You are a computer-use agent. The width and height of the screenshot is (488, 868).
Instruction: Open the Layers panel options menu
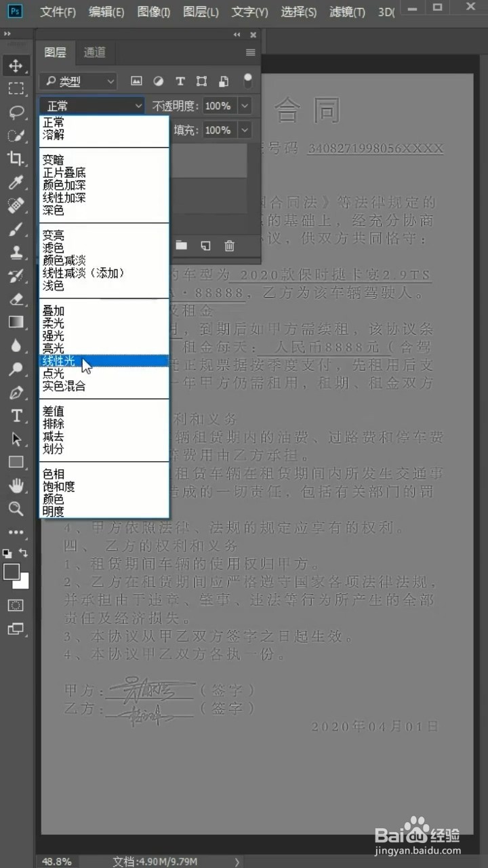pyautogui.click(x=251, y=52)
